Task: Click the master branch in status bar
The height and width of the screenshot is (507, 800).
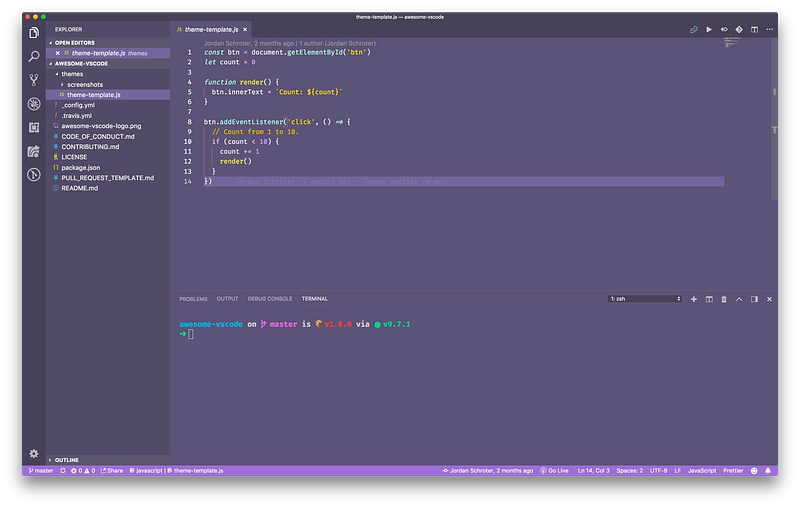Action: 40,470
